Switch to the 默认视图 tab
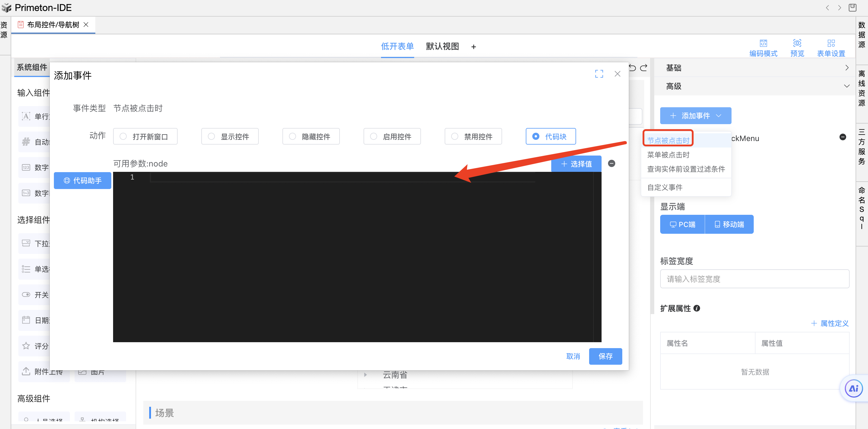The width and height of the screenshot is (868, 429). coord(442,47)
